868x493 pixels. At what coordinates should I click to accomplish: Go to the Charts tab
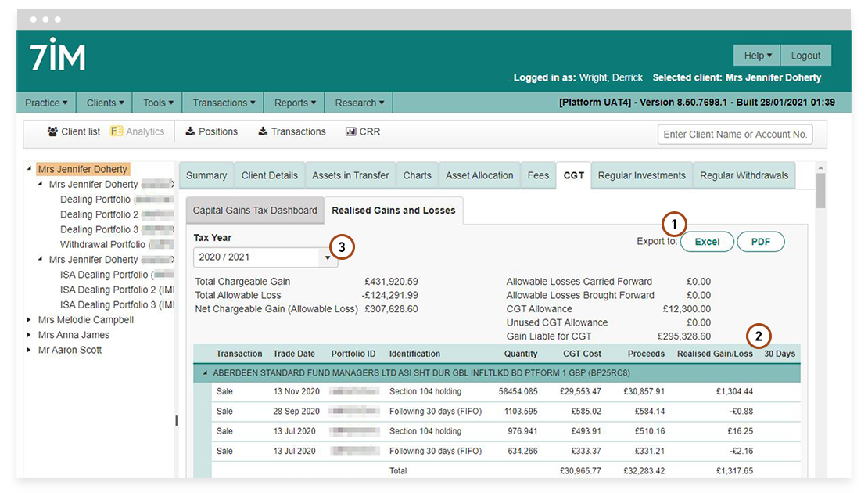click(417, 175)
